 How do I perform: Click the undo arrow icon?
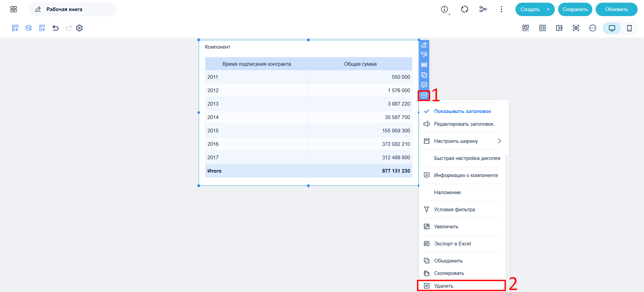pyautogui.click(x=56, y=28)
